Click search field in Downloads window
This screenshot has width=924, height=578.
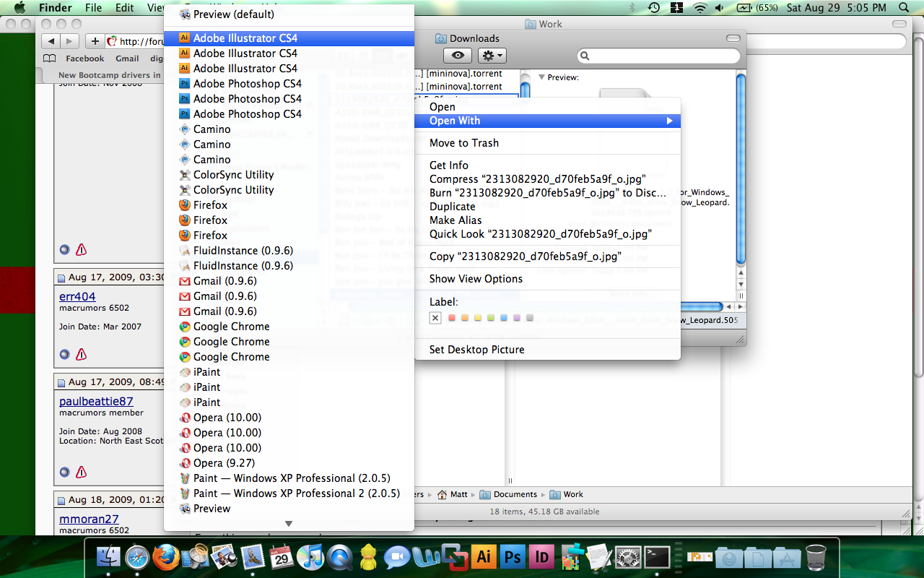point(658,56)
